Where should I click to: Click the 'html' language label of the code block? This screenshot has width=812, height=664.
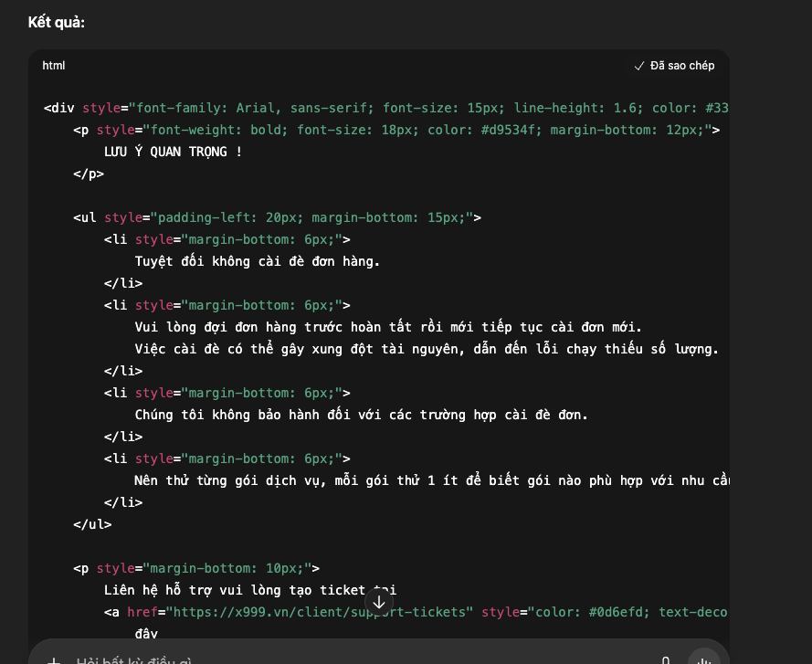click(54, 66)
